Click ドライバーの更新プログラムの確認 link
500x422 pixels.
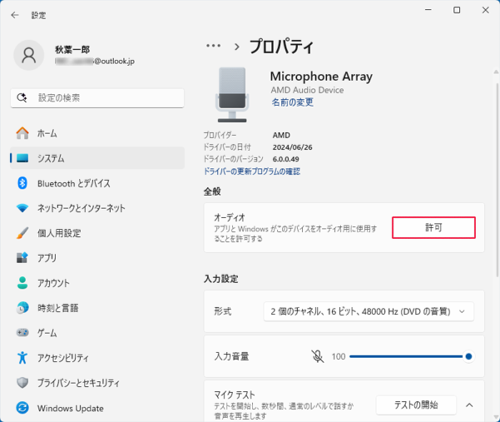(x=252, y=171)
